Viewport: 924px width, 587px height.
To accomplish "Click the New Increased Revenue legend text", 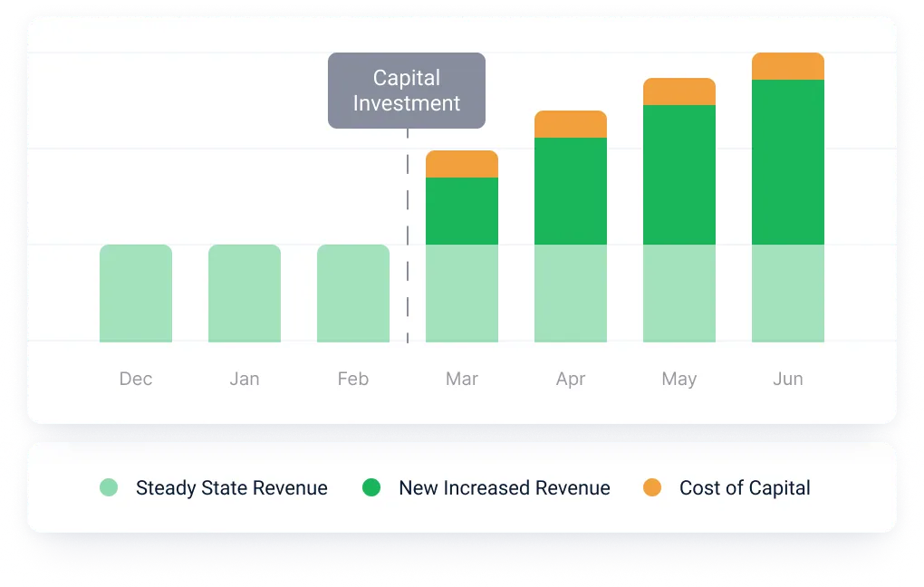I will click(505, 488).
